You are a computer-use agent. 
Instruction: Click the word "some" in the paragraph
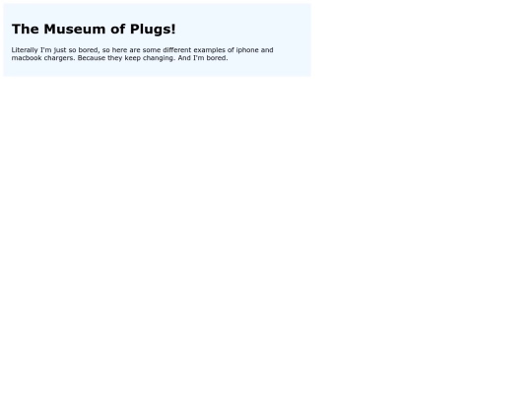click(152, 50)
